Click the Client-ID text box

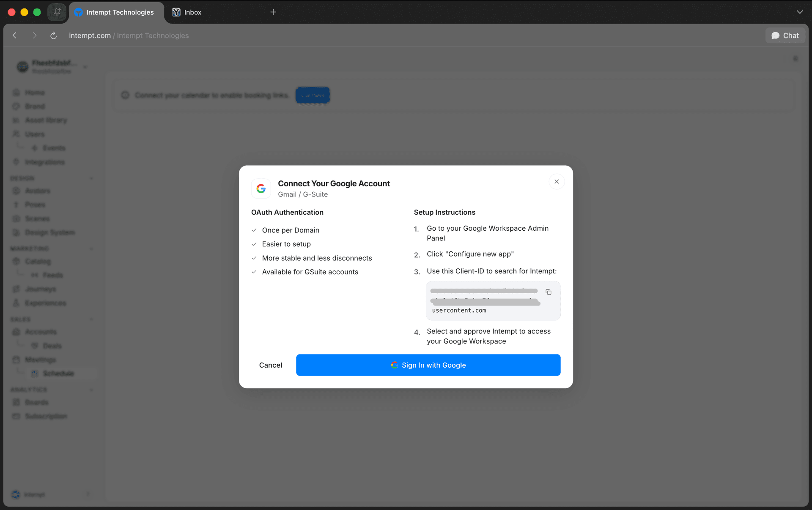pyautogui.click(x=493, y=301)
